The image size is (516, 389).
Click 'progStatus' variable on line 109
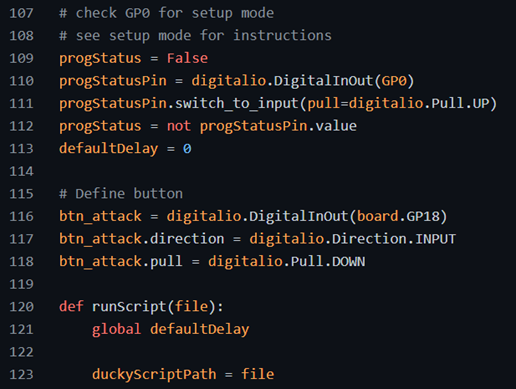[100, 59]
